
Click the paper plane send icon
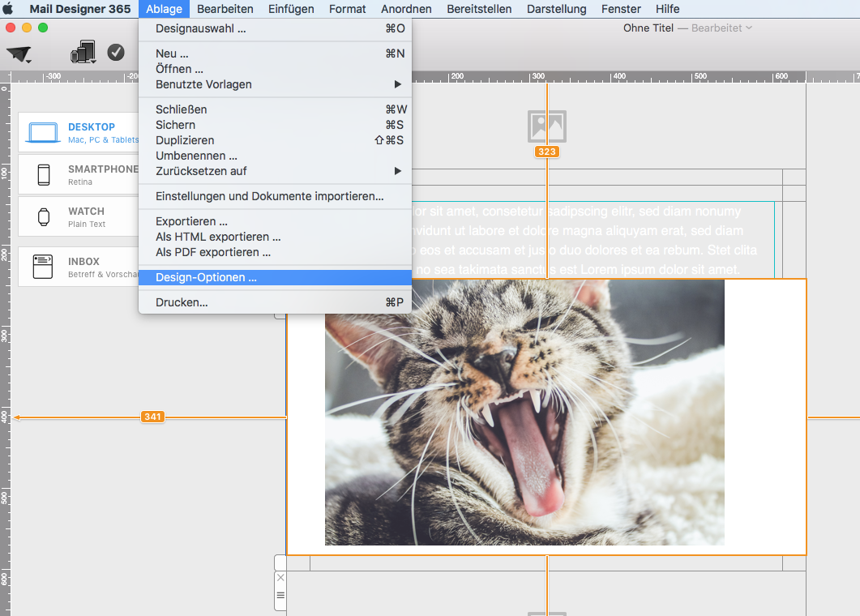click(18, 53)
